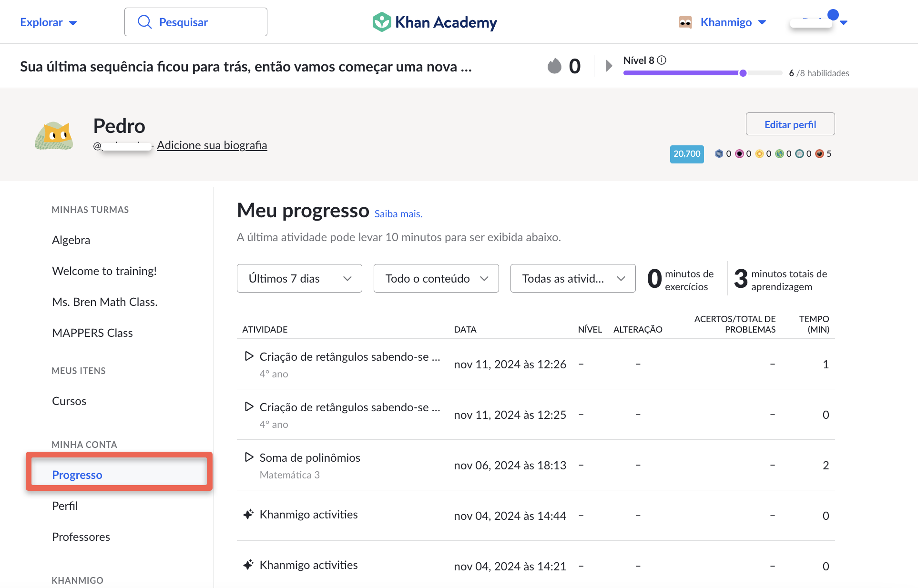918x588 pixels.
Task: Open the Todas as atividades filter
Action: click(x=573, y=278)
